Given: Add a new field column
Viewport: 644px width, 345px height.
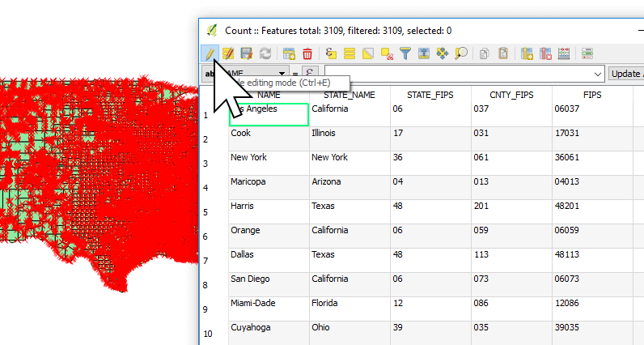Looking at the screenshot, I should [x=527, y=53].
